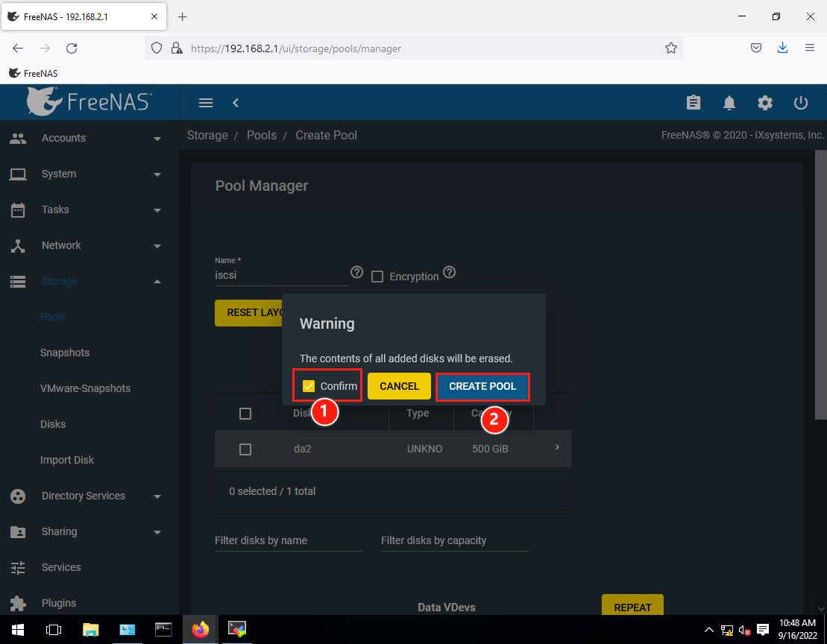
Task: Expand the Tasks menu
Action: tap(157, 210)
